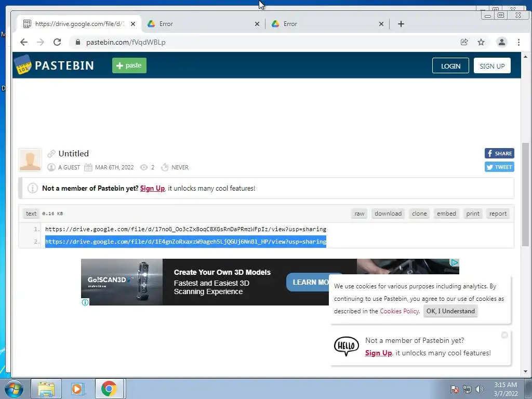This screenshot has width=532, height=399.
Task: Click the text syntax label
Action: (31, 214)
